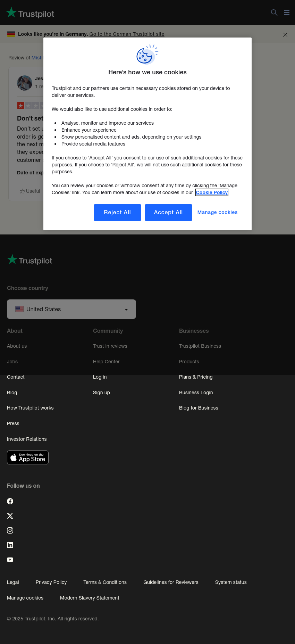This screenshot has height=644, width=295.
Task: Open the Help Center link
Action: coord(106,362)
